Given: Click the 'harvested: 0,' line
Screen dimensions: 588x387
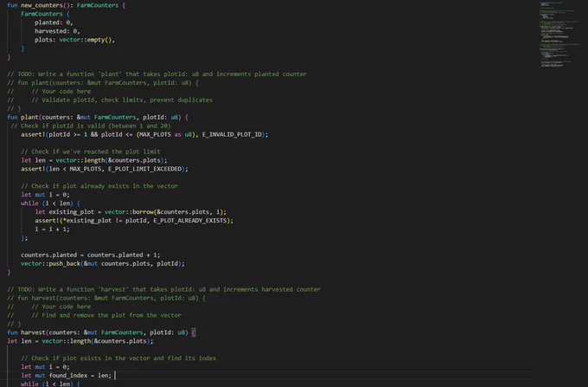Looking at the screenshot, I should pos(57,31).
